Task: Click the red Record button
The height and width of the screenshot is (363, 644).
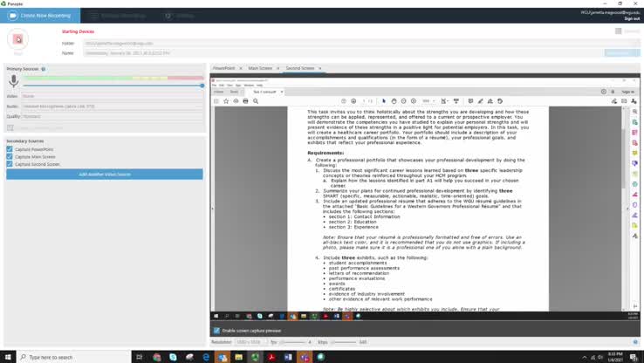Action: 18,39
